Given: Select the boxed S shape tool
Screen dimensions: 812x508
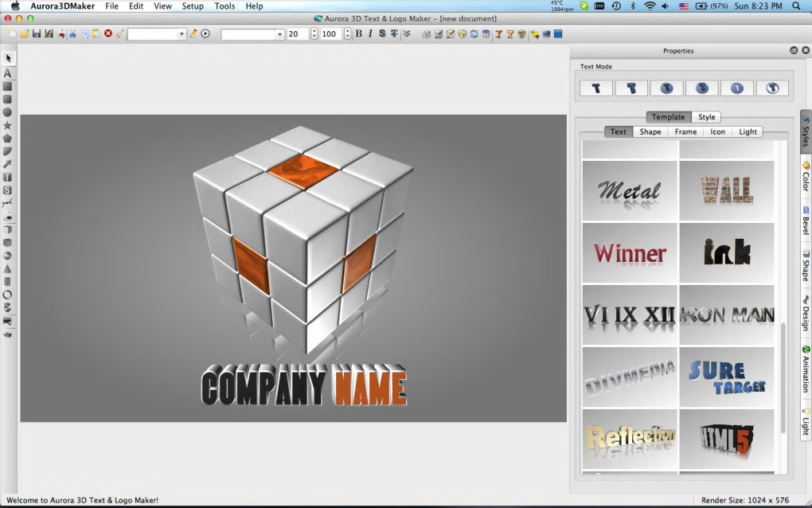Looking at the screenshot, I should pyautogui.click(x=8, y=190).
